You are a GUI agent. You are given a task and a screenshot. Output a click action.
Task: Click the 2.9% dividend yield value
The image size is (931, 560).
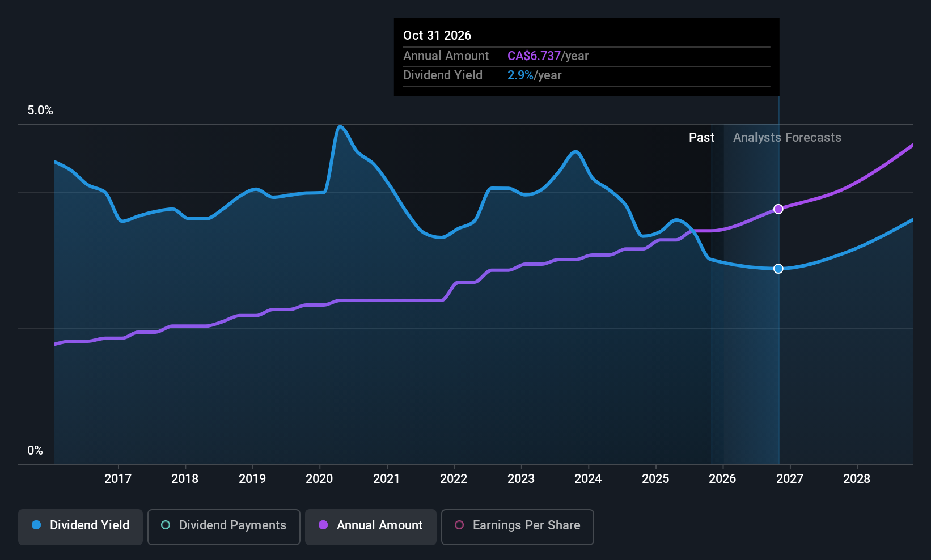520,75
